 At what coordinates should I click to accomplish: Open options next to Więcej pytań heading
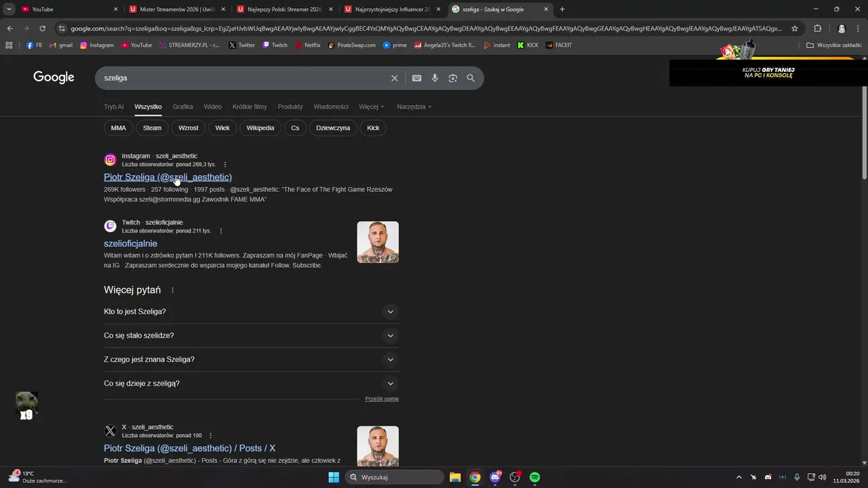172,290
